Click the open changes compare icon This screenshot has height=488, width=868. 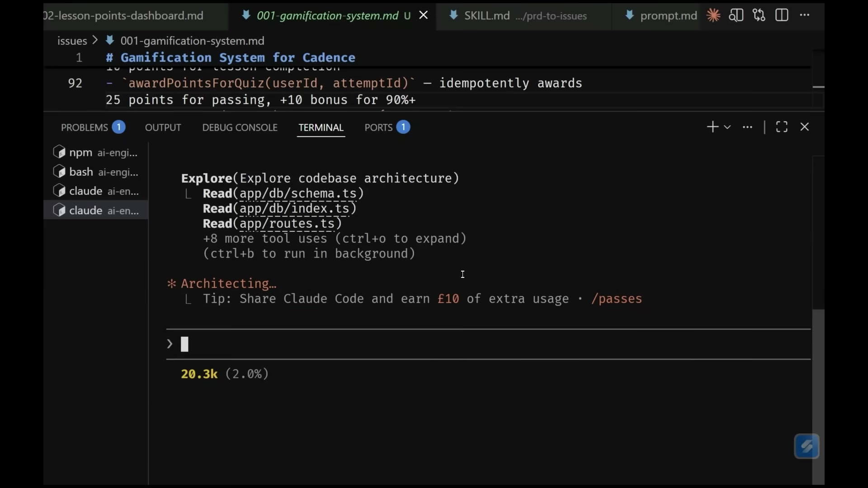(x=759, y=15)
